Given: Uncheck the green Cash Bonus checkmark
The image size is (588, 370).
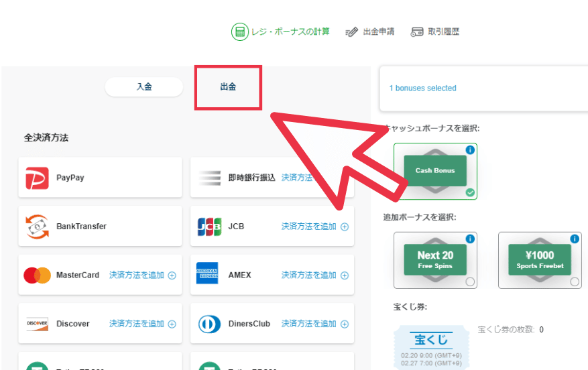Looking at the screenshot, I should pyautogui.click(x=470, y=192).
